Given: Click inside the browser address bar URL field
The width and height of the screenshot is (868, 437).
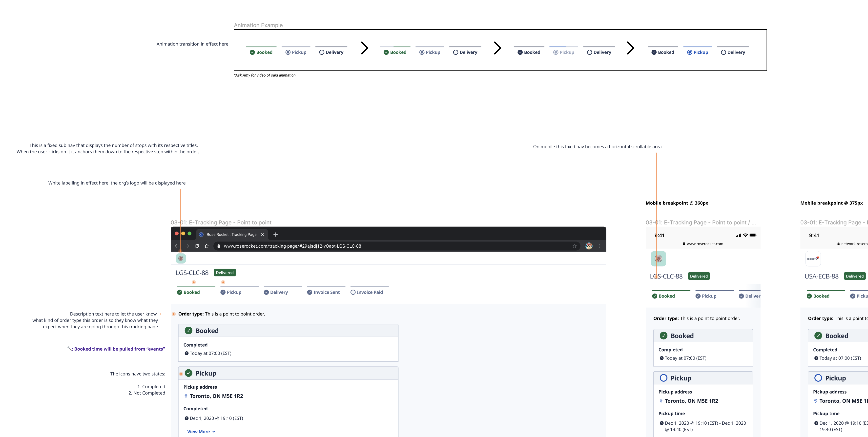Looking at the screenshot, I should [303, 246].
